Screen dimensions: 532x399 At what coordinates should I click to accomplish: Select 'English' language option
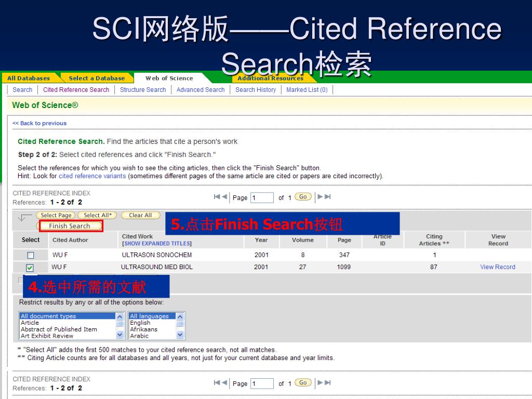(x=152, y=323)
